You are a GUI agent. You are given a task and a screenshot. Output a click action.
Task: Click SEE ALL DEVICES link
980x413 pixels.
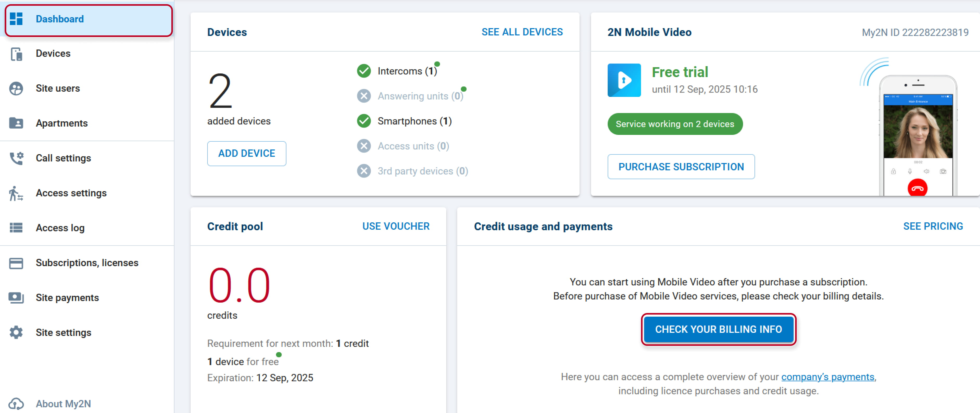[x=522, y=32]
